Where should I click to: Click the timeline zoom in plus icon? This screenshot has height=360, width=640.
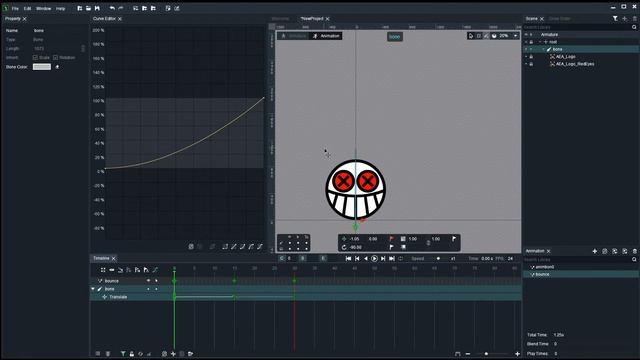tap(517, 354)
